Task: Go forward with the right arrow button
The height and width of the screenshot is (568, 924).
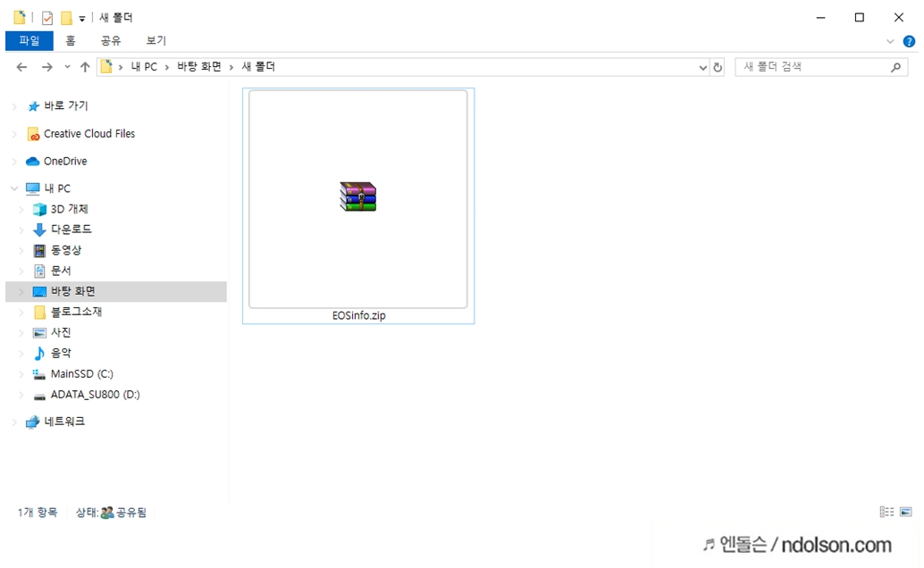Action: (47, 67)
